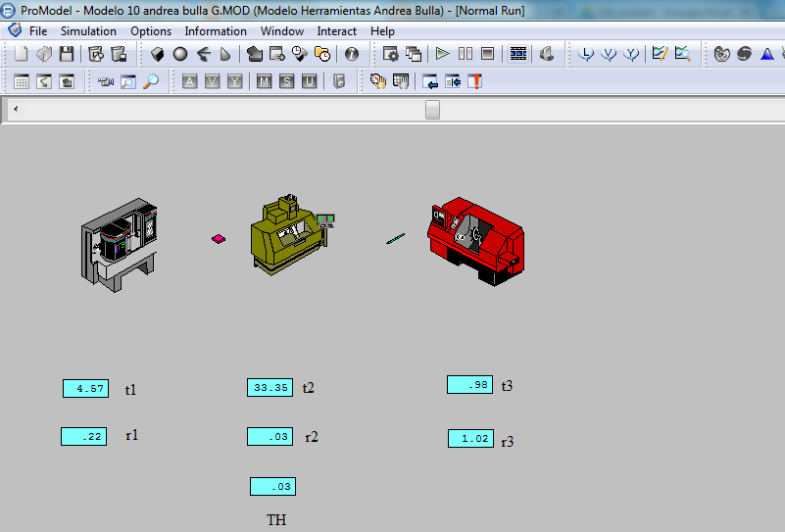The height and width of the screenshot is (532, 785).
Task: Toggle the grid display icon
Action: [21, 81]
